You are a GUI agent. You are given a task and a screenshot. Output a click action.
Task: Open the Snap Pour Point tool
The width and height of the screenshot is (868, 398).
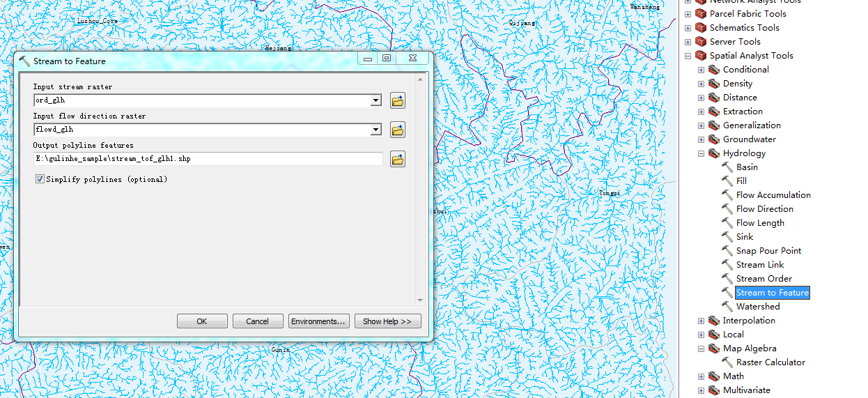[x=768, y=251]
